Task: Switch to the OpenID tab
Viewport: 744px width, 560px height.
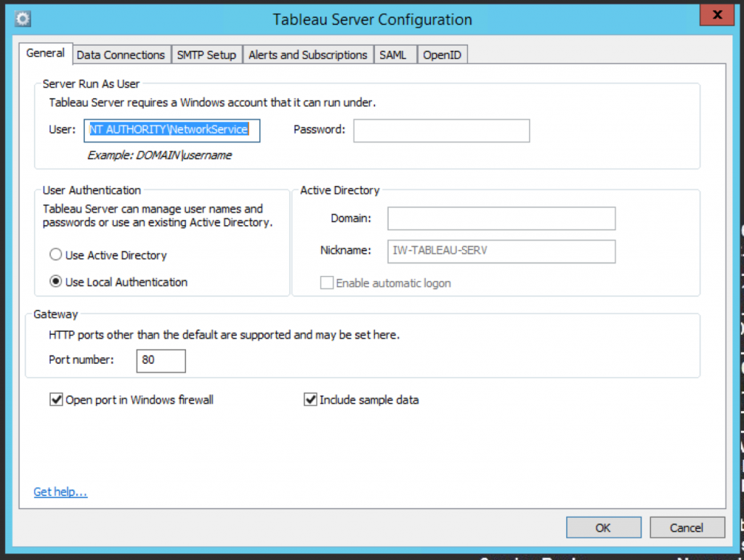Action: [442, 55]
